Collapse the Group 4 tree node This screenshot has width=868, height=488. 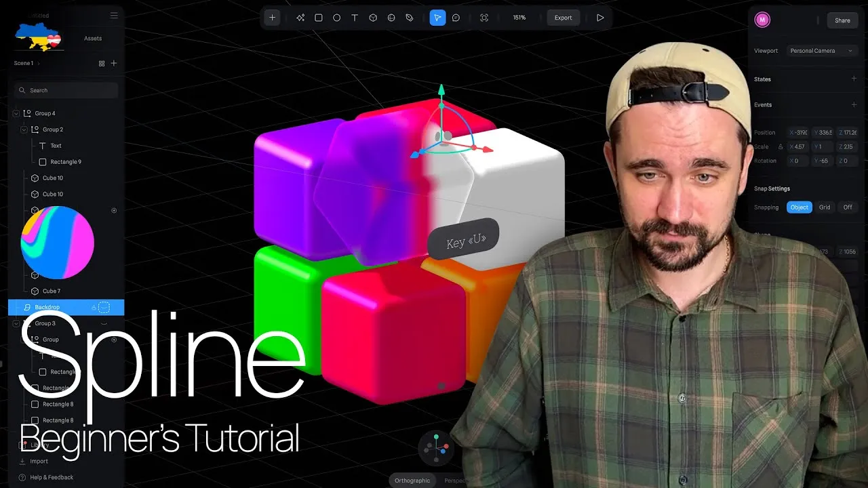tap(16, 113)
